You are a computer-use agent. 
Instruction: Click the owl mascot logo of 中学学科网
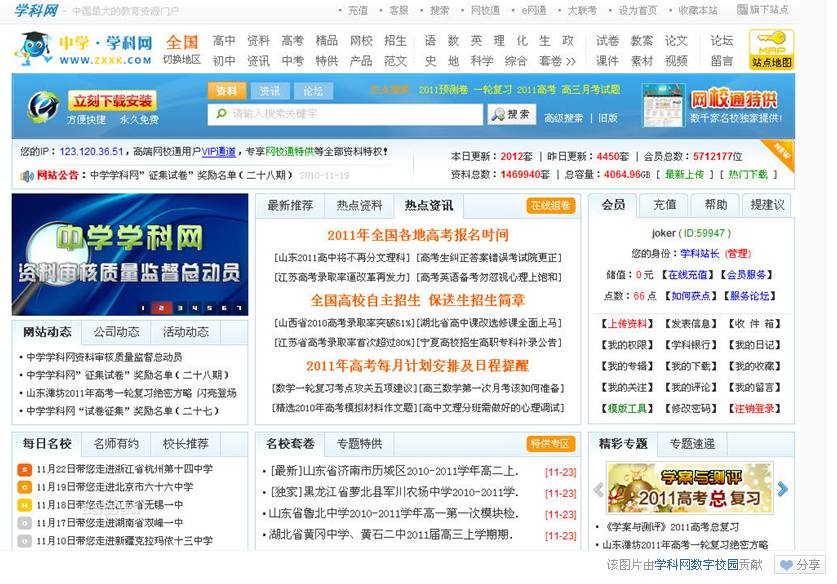pyautogui.click(x=33, y=49)
